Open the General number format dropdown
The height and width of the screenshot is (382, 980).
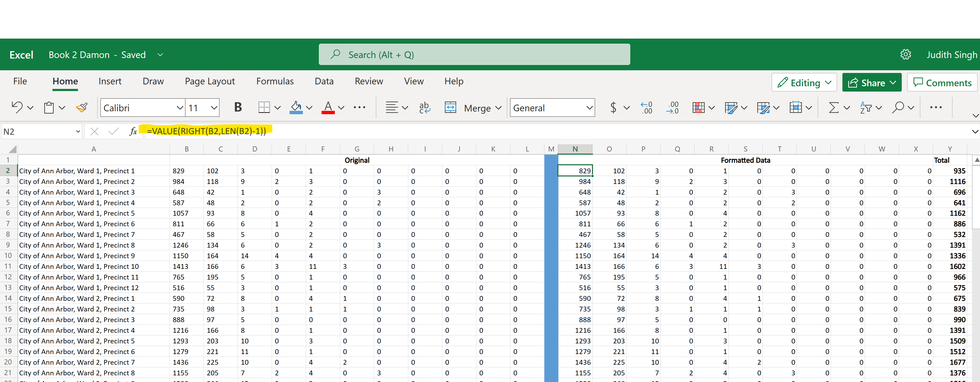[589, 108]
